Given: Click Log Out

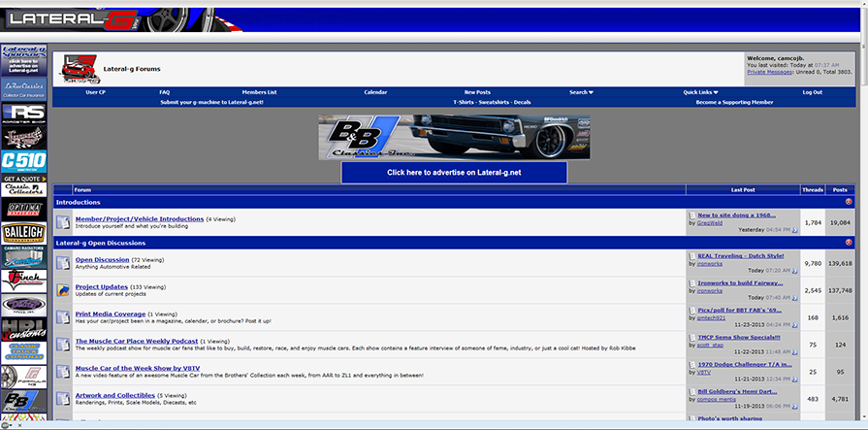Looking at the screenshot, I should (813, 92).
